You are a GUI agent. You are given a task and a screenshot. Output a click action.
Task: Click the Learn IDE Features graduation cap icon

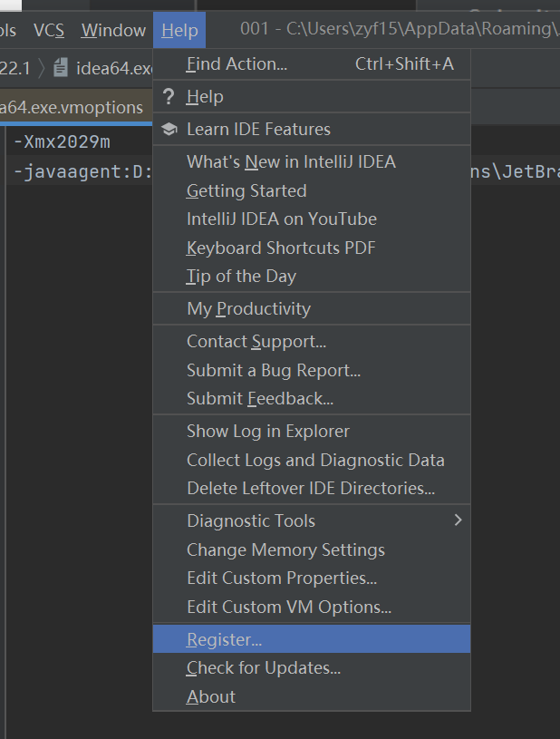coord(169,130)
